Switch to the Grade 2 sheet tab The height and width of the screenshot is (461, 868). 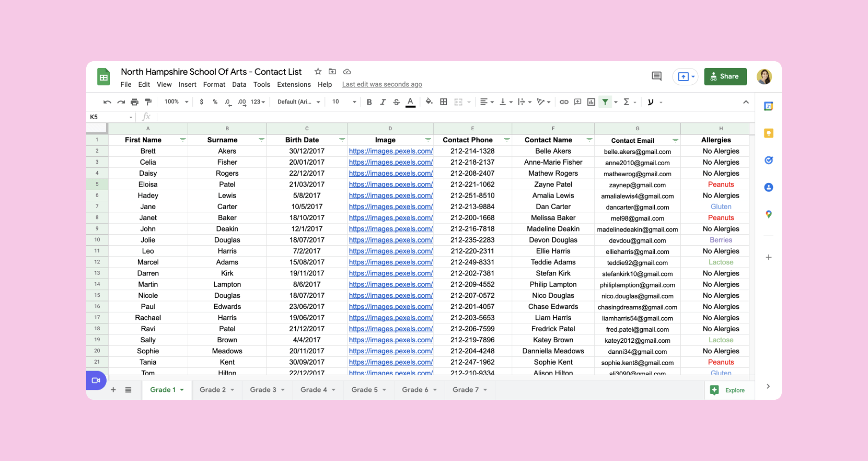point(217,390)
